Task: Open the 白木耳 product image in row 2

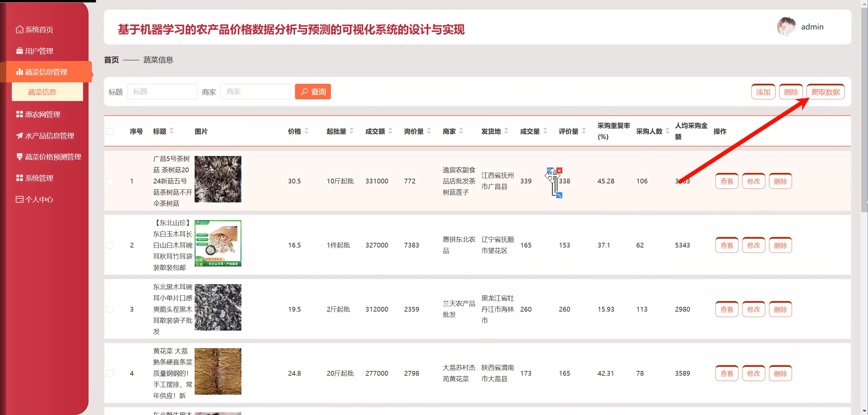Action: [x=218, y=243]
